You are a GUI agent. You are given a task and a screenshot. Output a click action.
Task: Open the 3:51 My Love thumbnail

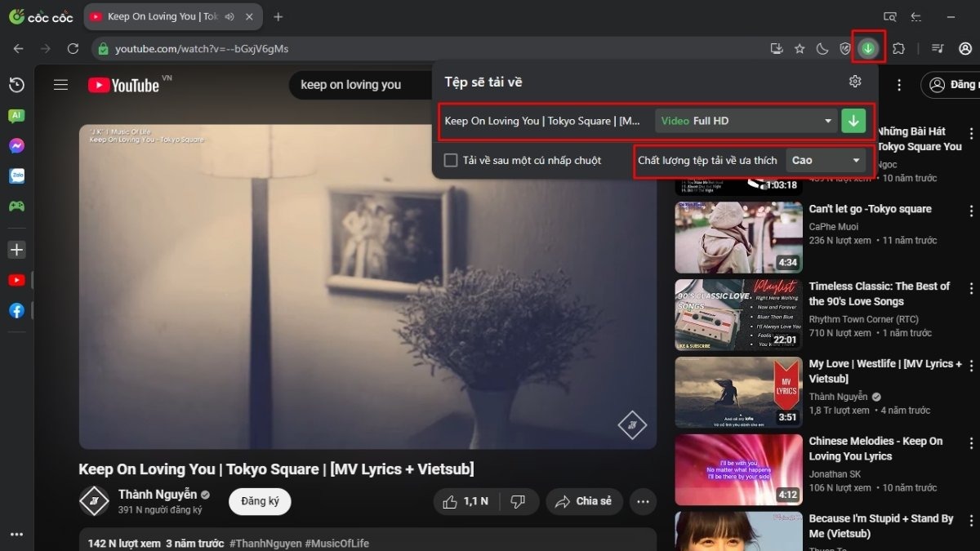point(738,393)
